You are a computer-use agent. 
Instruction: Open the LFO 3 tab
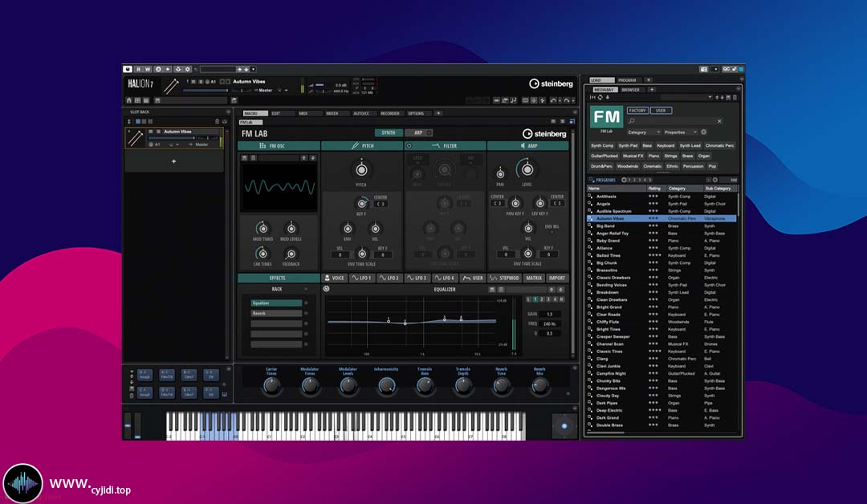pyautogui.click(x=417, y=278)
